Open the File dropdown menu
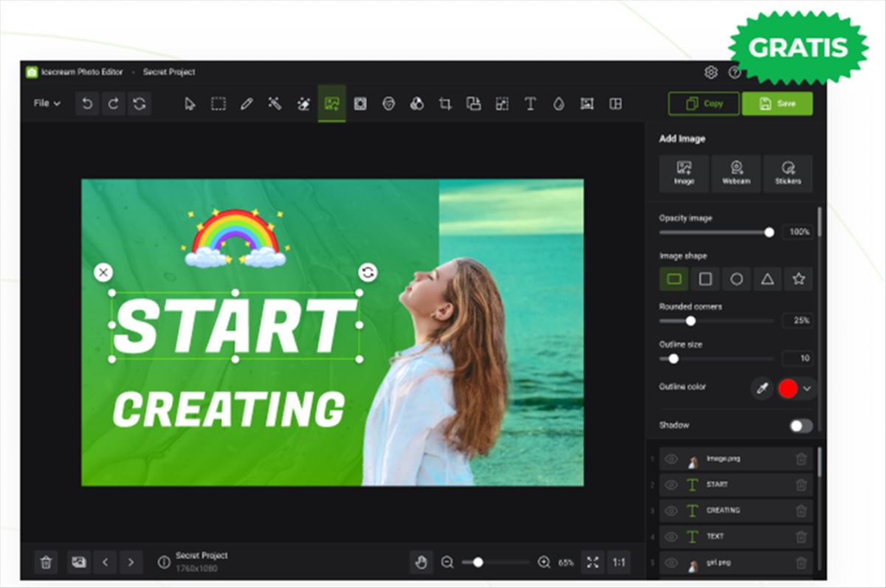This screenshot has height=588, width=886. [47, 104]
